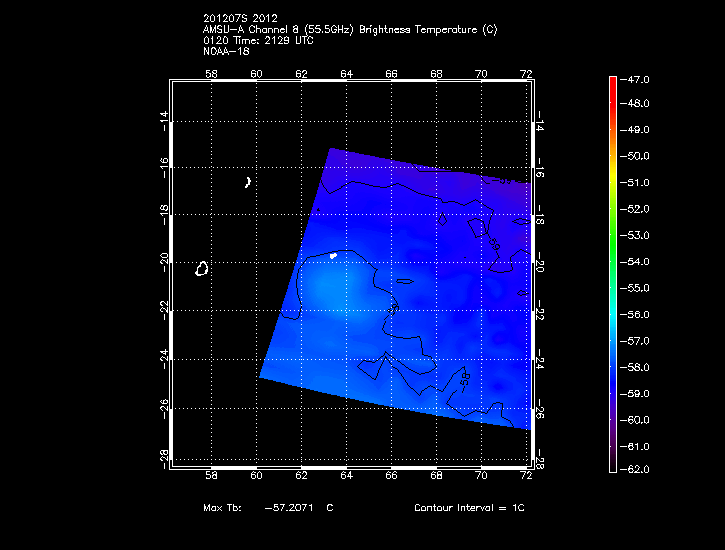This screenshot has height=550, width=725.
Task: Click the -28 latitude label on the left axis
Action: tap(164, 455)
